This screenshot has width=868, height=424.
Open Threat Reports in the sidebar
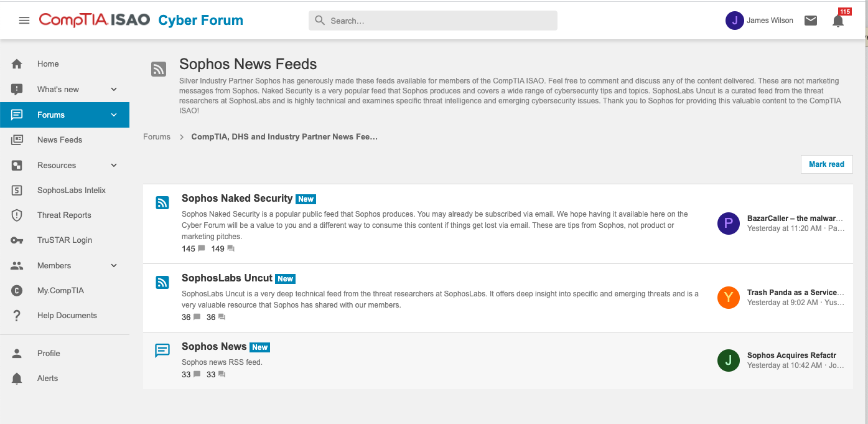click(65, 215)
